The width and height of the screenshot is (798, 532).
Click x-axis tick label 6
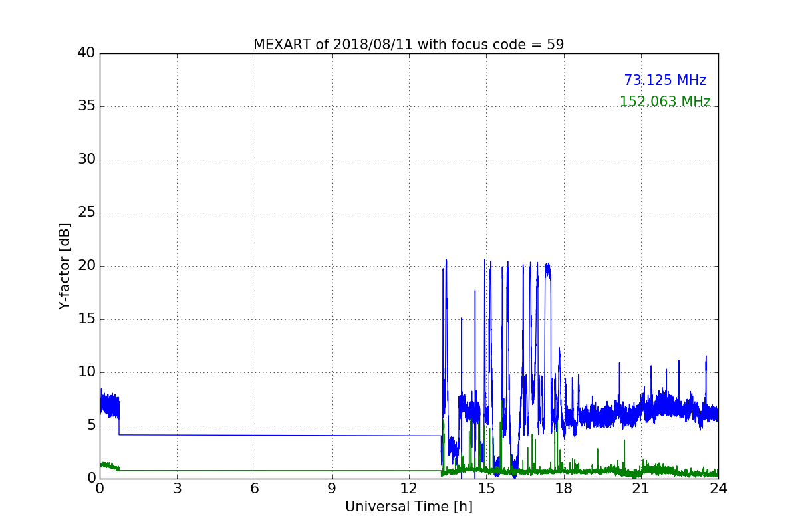254,489
